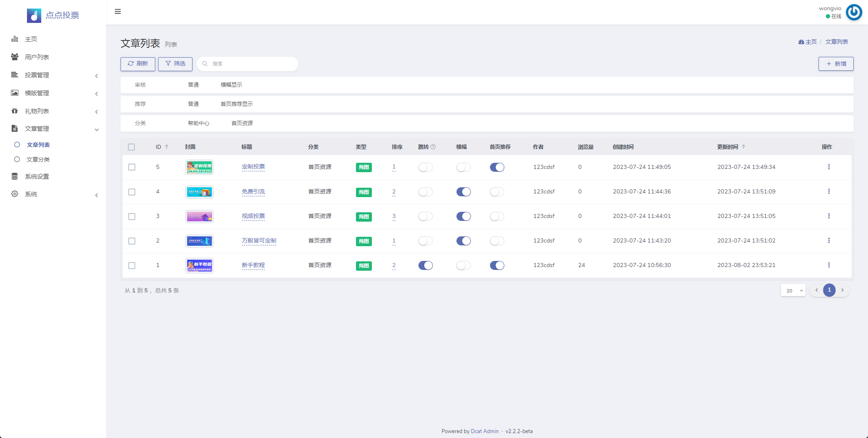Viewport: 868px width, 438px height.
Task: Click the next page arrow in pagination
Action: click(842, 290)
